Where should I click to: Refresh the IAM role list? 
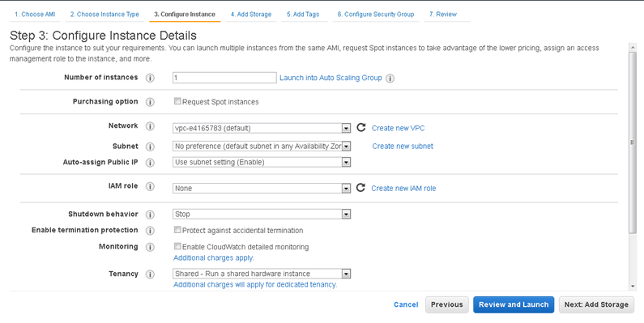[360, 188]
